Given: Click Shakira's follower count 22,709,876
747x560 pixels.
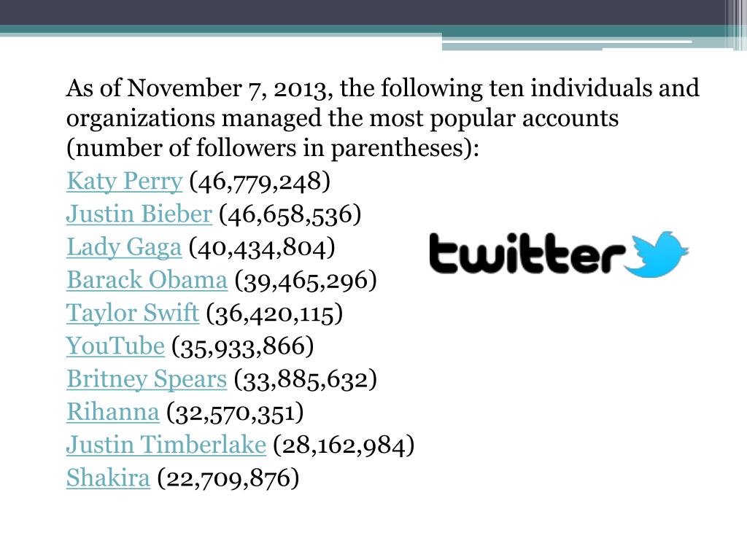Looking at the screenshot, I should pos(228,478).
